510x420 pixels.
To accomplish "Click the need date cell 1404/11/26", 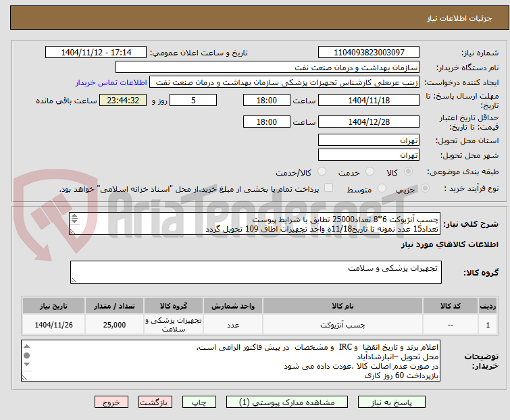I will tap(53, 325).
